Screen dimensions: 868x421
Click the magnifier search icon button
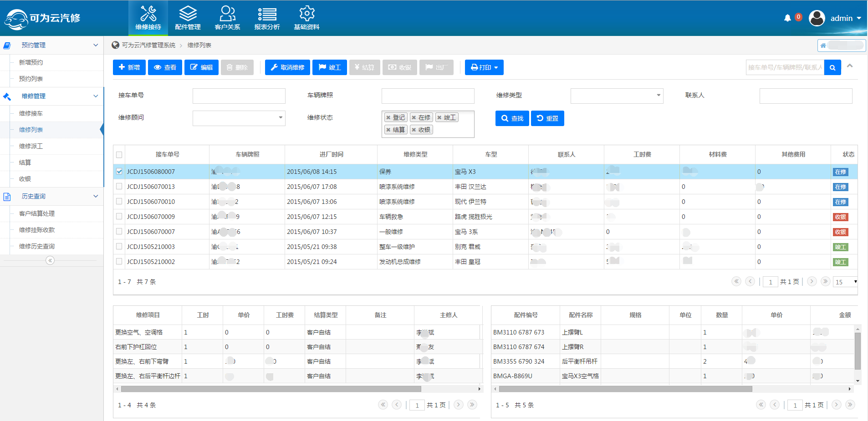pyautogui.click(x=832, y=68)
